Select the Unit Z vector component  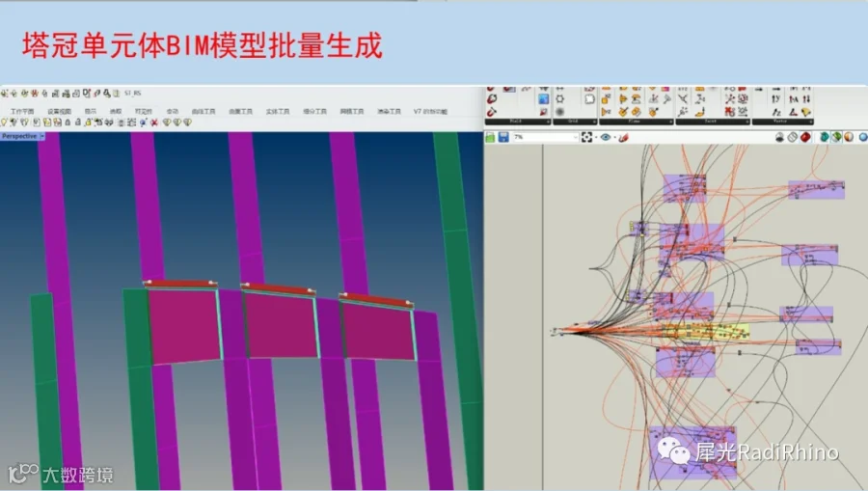point(776,111)
